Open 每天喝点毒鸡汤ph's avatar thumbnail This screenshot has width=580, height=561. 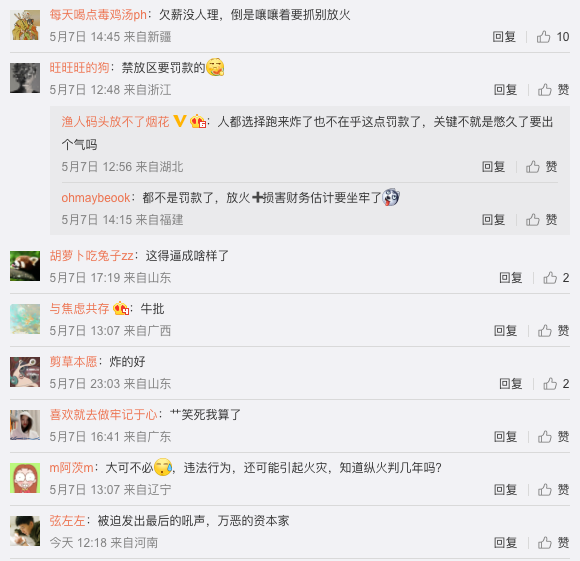tap(25, 25)
